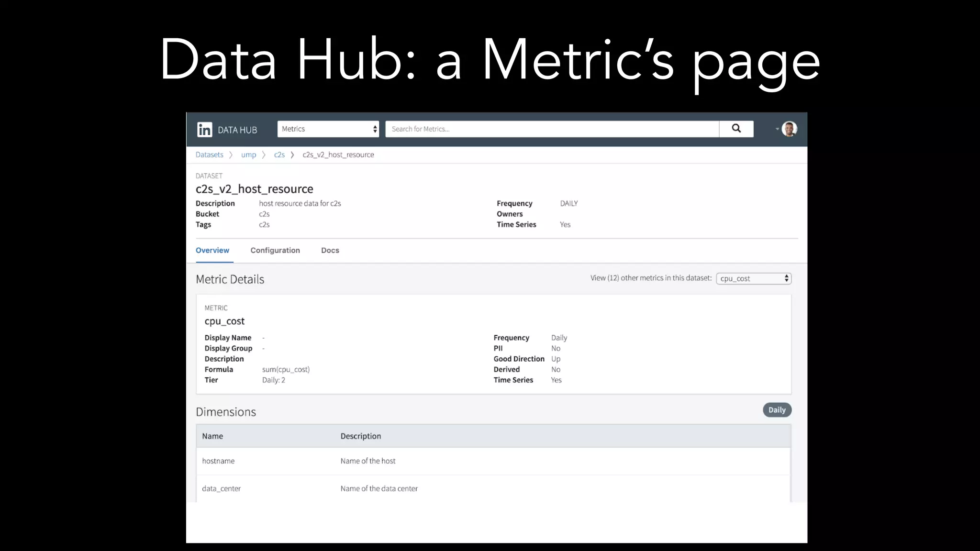Click the Dimensions heading
This screenshot has width=980, height=551.
226,412
